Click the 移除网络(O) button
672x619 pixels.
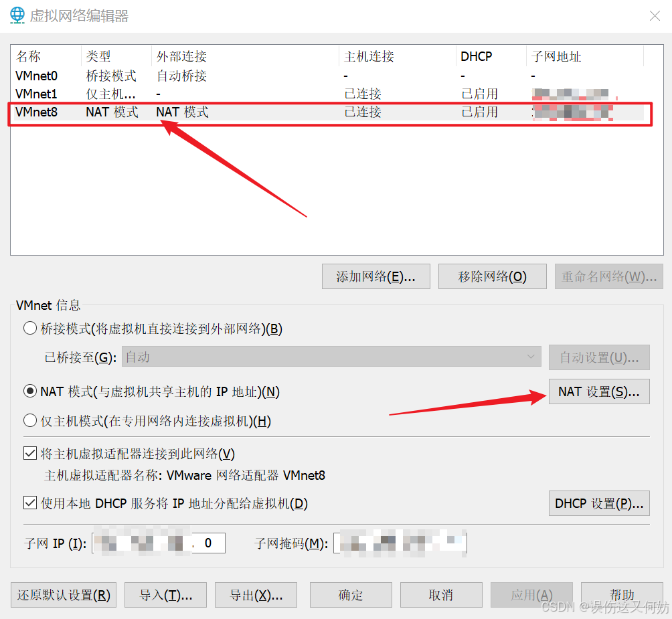tap(492, 276)
